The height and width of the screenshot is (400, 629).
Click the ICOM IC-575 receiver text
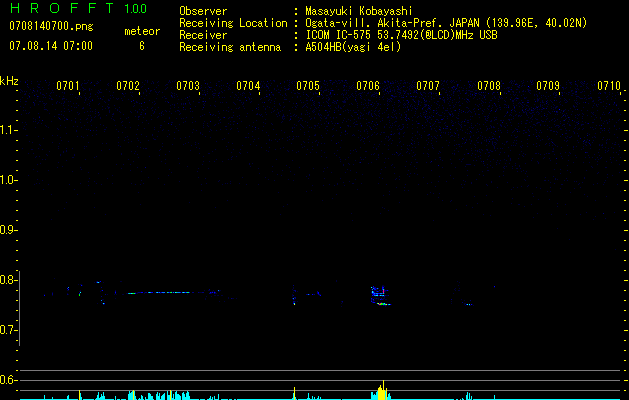coord(401,35)
